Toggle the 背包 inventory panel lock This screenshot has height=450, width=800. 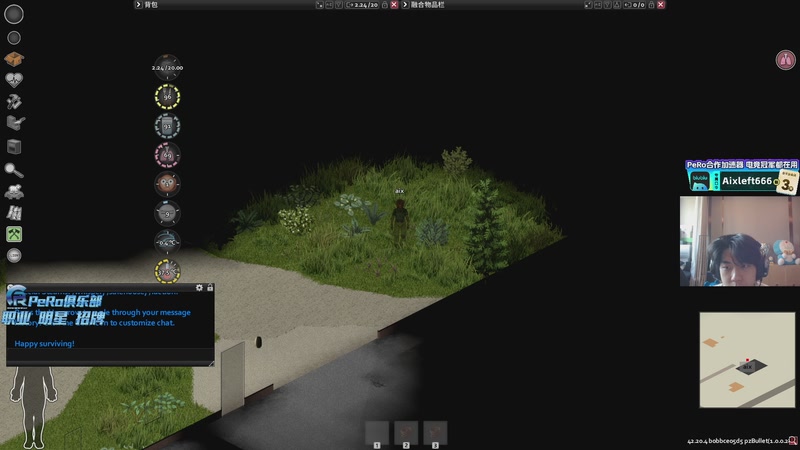[x=385, y=5]
